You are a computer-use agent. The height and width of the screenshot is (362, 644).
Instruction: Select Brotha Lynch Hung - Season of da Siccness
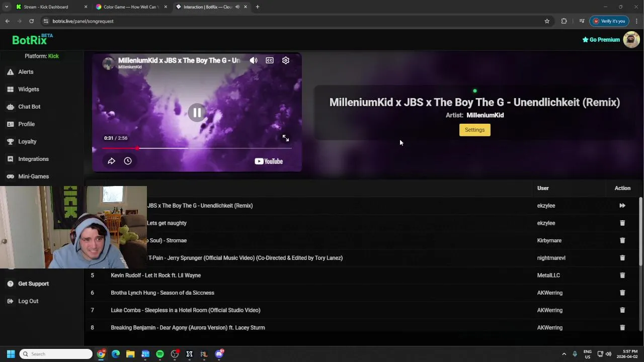(x=163, y=293)
